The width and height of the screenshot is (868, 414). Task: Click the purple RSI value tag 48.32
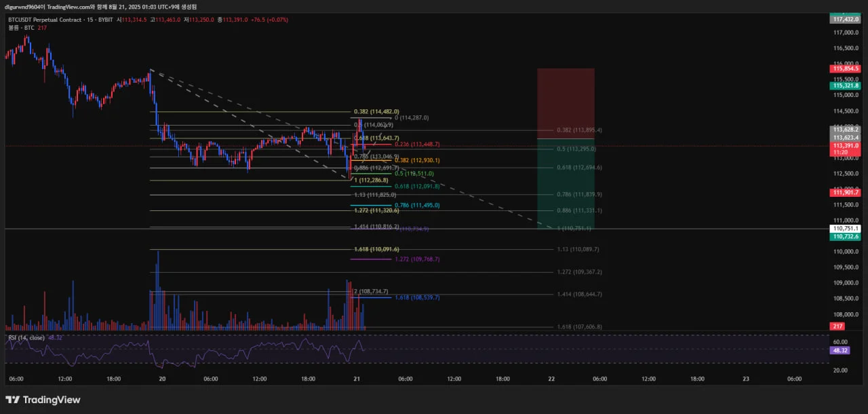coord(840,350)
